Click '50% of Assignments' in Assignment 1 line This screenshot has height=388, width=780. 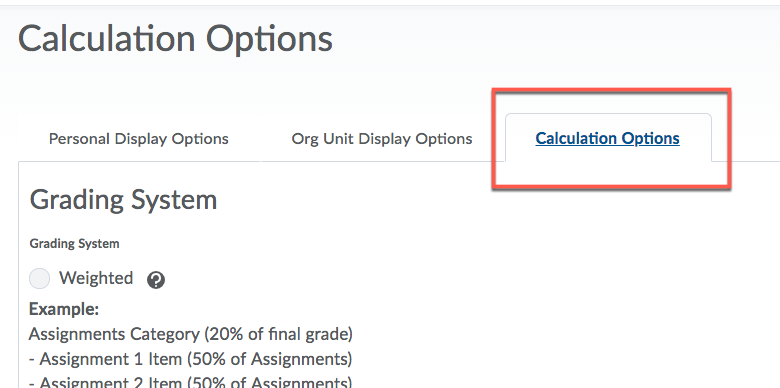[x=270, y=359]
